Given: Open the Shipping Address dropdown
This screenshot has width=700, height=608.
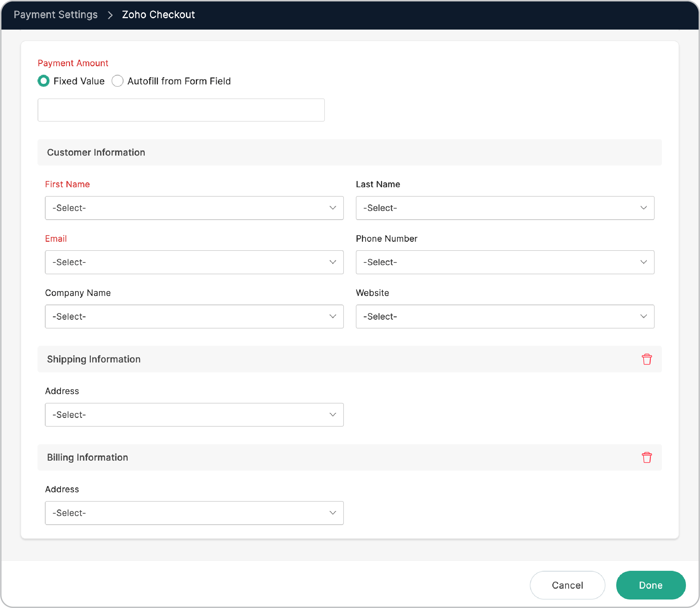Looking at the screenshot, I should [194, 415].
